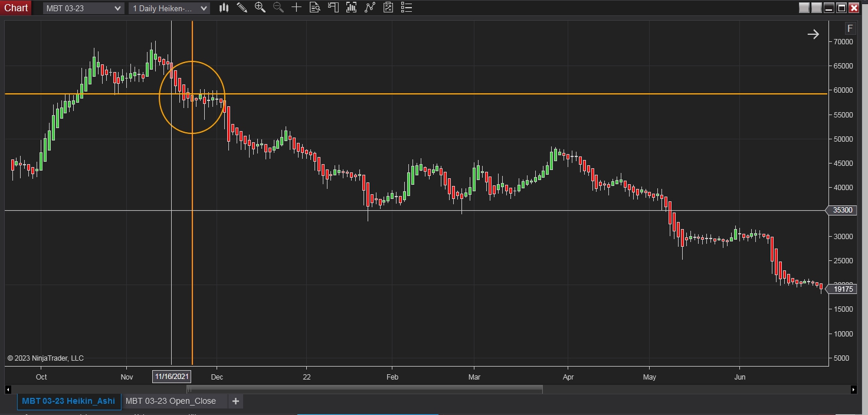Click the 22 year label on the time axis
868x415 pixels.
[306, 377]
